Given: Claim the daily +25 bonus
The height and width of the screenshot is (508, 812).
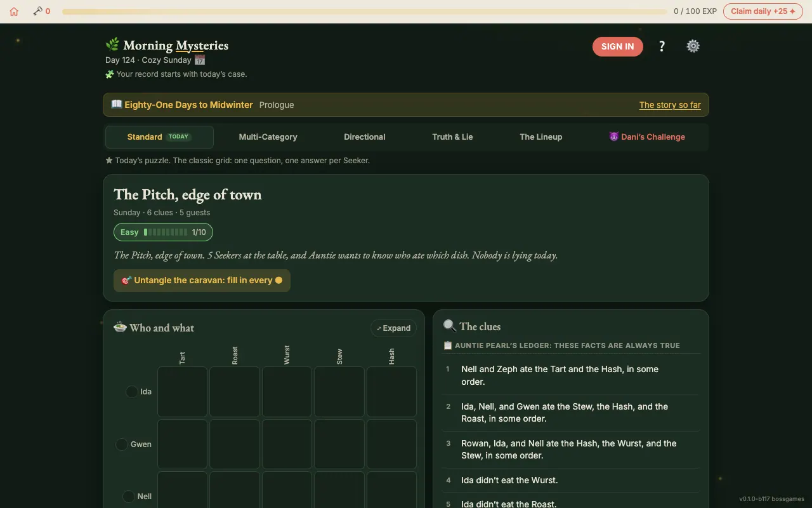Looking at the screenshot, I should pyautogui.click(x=763, y=11).
